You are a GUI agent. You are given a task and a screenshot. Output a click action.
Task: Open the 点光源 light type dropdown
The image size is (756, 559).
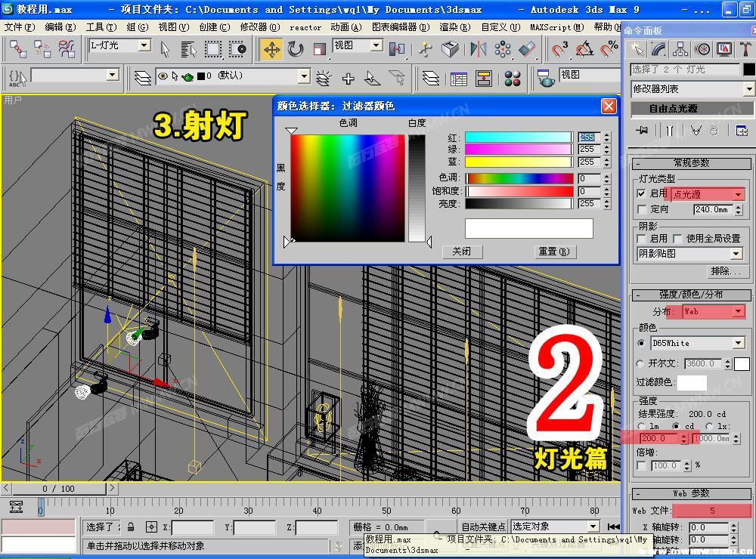pos(738,194)
